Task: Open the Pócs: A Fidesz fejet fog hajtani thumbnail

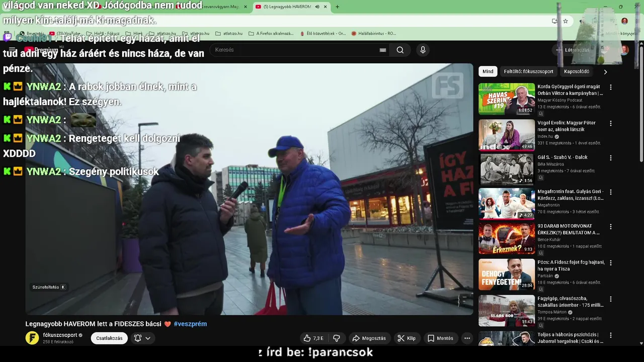Action: [507, 275]
